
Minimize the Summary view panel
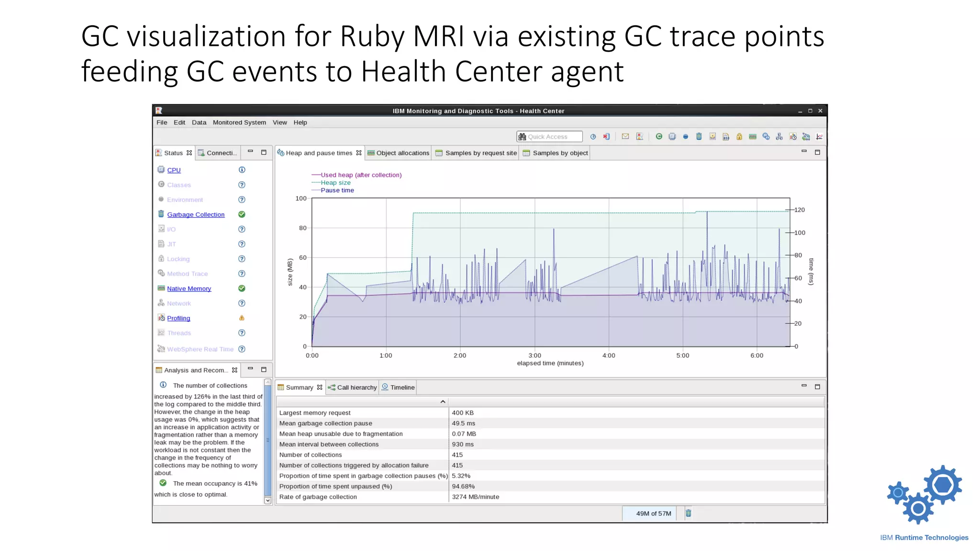coord(804,386)
